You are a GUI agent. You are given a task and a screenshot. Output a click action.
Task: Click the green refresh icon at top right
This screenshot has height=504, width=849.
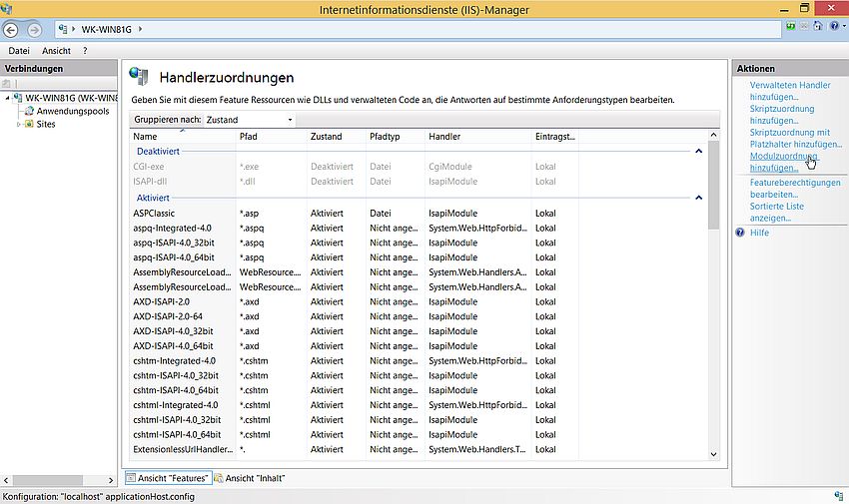[x=791, y=26]
